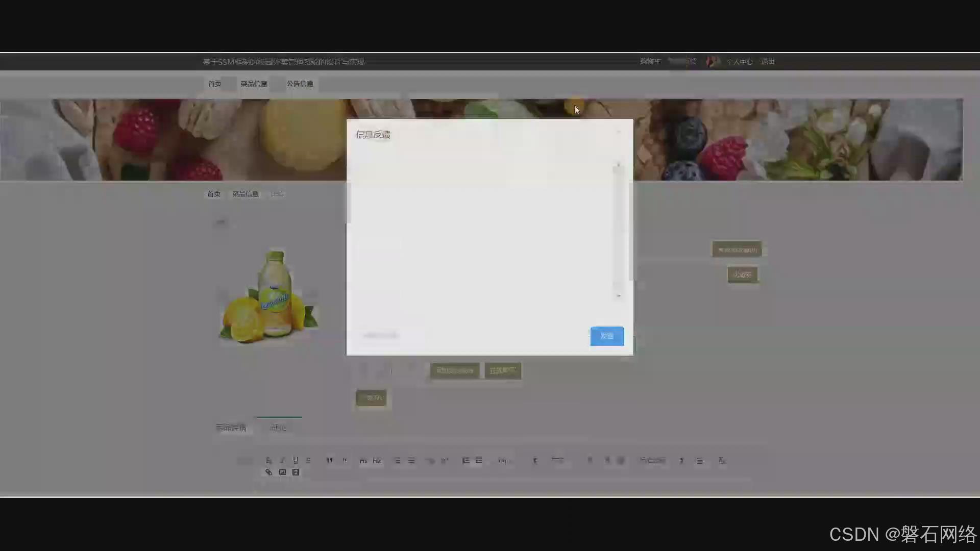The height and width of the screenshot is (551, 980).
Task: Open 菜品信息 in the navigation bar
Action: click(254, 84)
